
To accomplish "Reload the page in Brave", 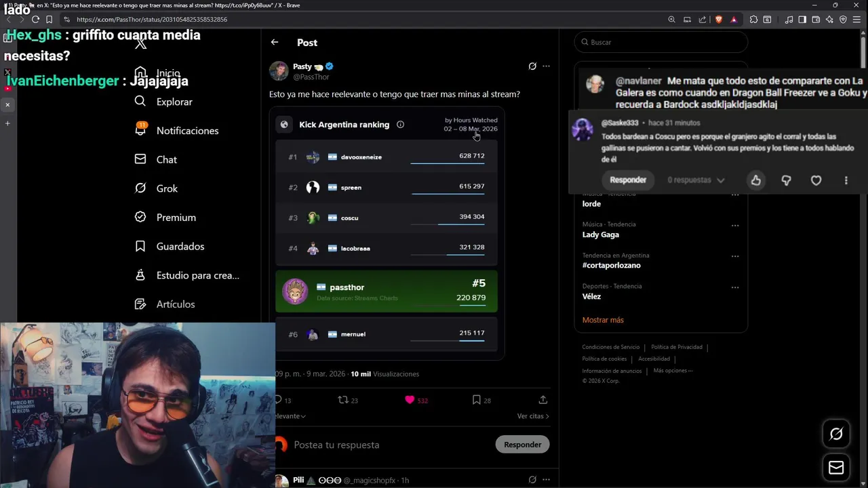I will (35, 20).
